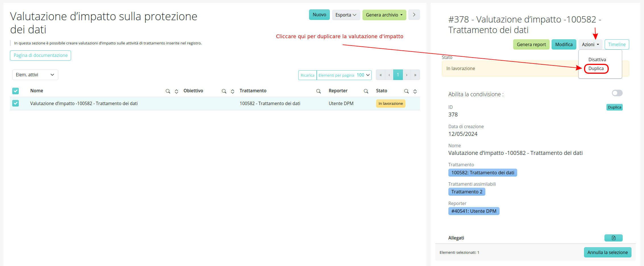The image size is (644, 266).
Task: Click small Duplica badge beside ID
Action: coord(614,107)
